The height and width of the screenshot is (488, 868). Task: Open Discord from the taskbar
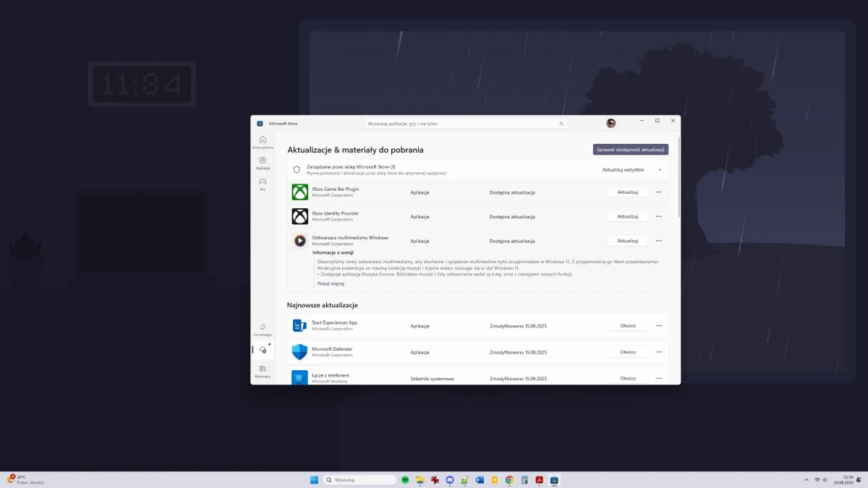449,479
